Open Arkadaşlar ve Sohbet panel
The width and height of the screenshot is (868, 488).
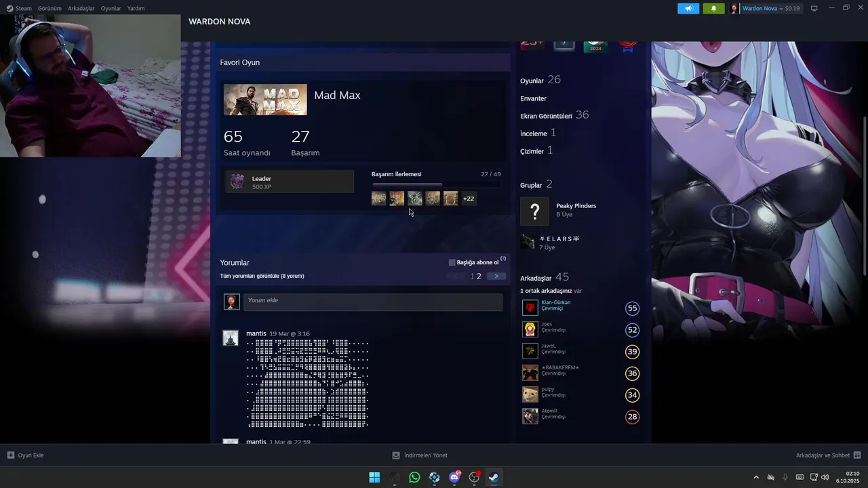pos(828,455)
